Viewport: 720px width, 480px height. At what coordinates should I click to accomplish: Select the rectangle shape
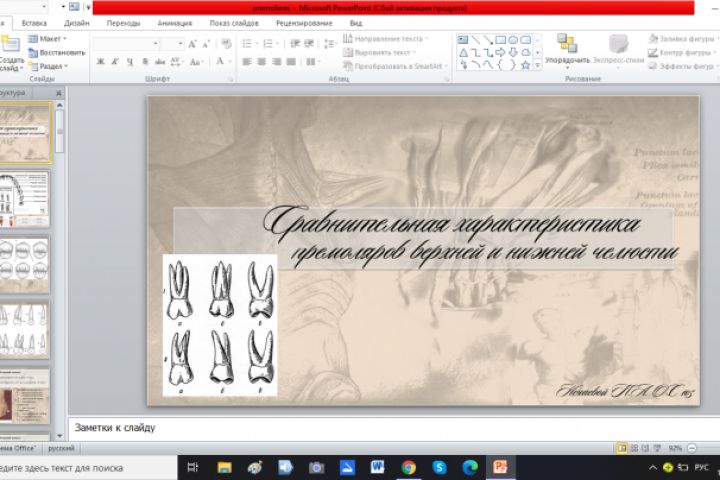click(501, 40)
